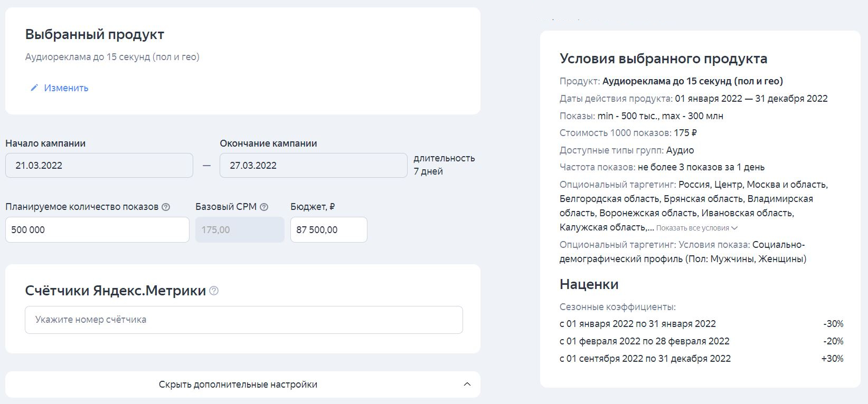Open help icon for Планируемое количество показов
The width and height of the screenshot is (868, 404).
pyautogui.click(x=166, y=207)
